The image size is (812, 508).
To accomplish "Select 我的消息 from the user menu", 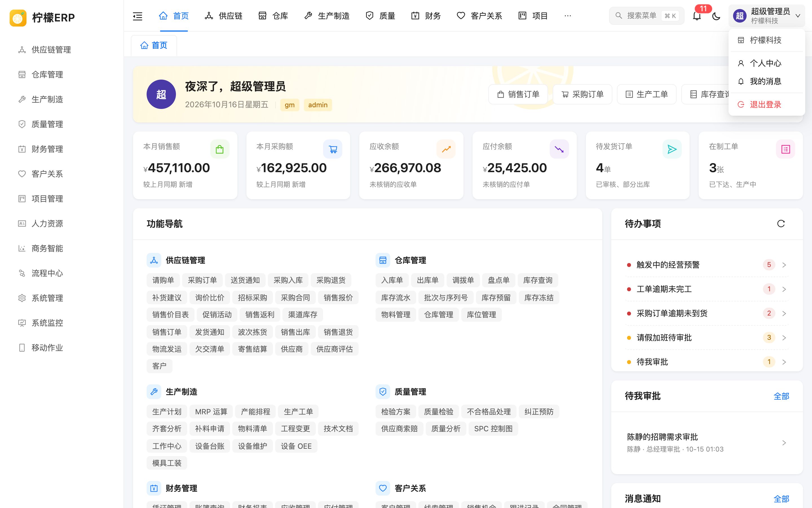I will click(766, 81).
